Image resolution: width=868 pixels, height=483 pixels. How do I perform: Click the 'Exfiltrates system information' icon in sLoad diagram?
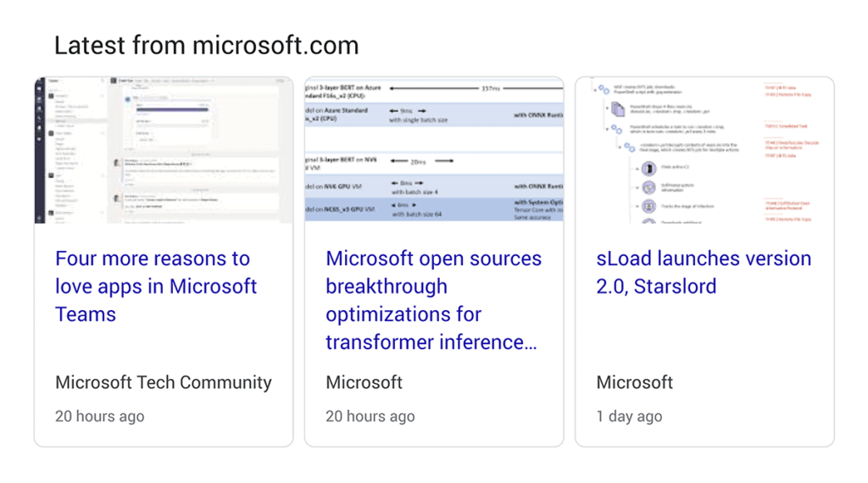pos(648,187)
